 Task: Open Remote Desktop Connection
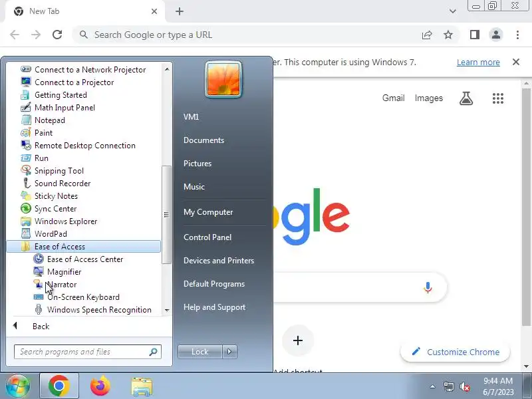pos(78,145)
